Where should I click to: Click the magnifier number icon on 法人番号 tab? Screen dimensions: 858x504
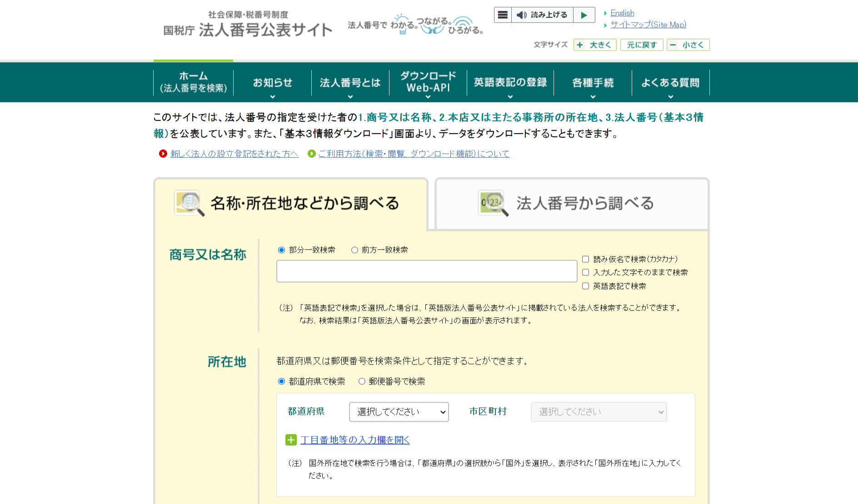(494, 203)
